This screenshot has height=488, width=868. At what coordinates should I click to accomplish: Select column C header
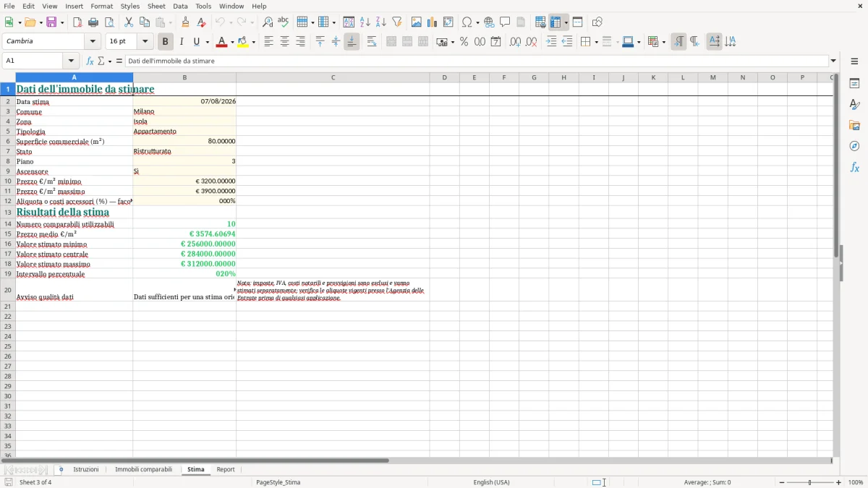point(333,77)
